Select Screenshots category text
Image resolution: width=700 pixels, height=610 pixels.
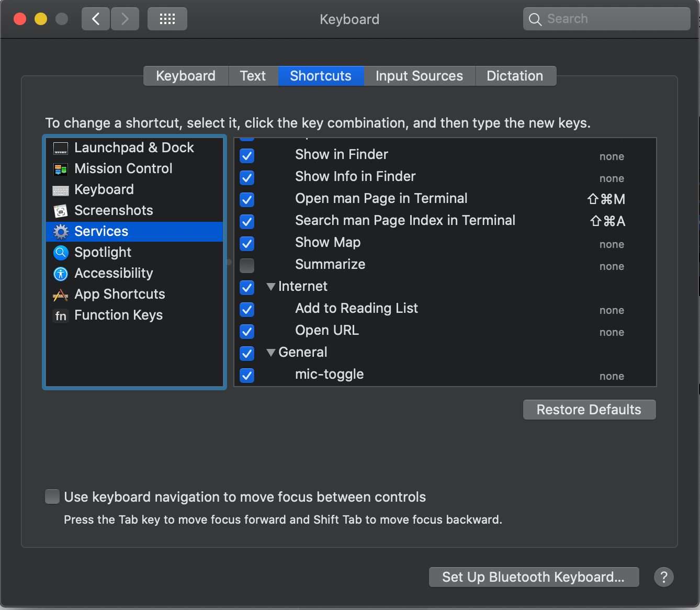(x=114, y=210)
